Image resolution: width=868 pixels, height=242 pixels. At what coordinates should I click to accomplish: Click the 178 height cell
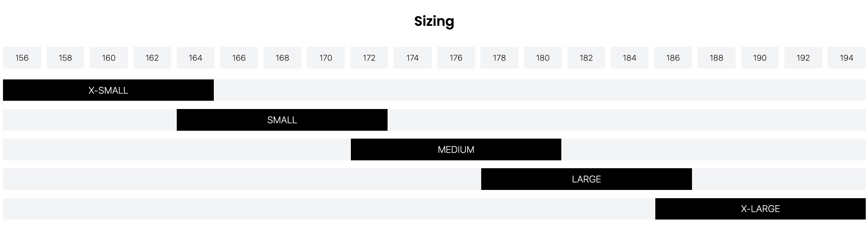click(x=499, y=58)
